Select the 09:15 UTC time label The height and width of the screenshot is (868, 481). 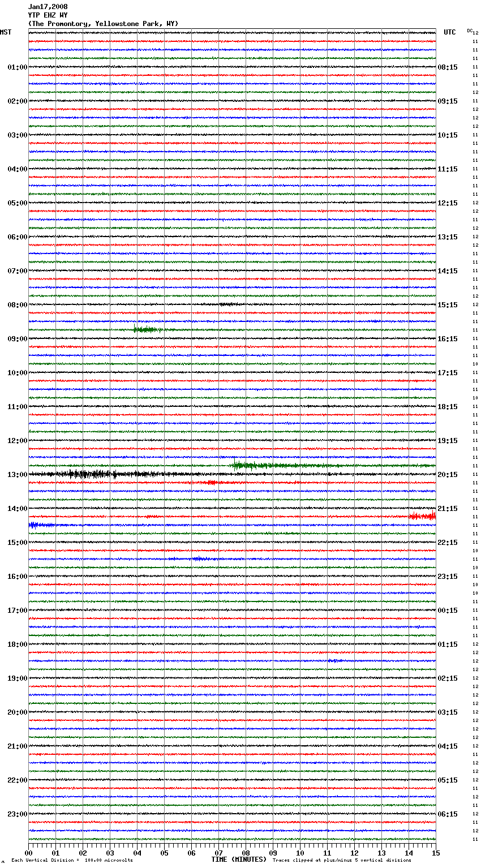click(448, 101)
